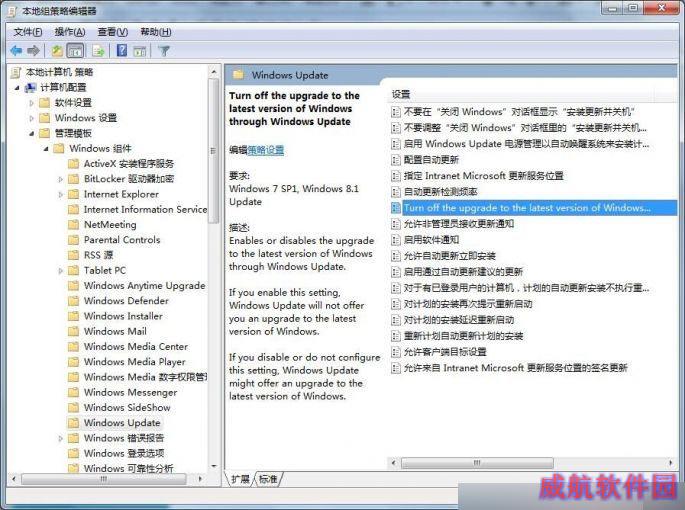Open the Help toolbar icon
685x510 pixels.
coord(122,51)
